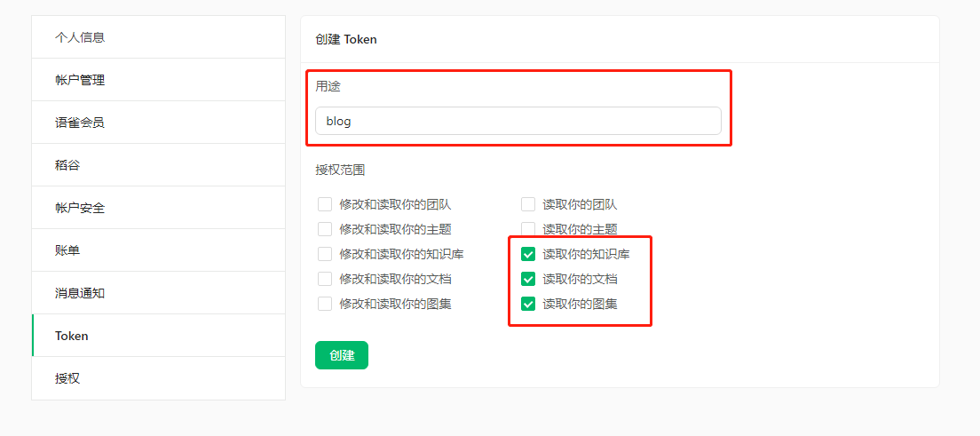
Task: Select the 语雀会员 sidebar item
Action: (x=80, y=123)
